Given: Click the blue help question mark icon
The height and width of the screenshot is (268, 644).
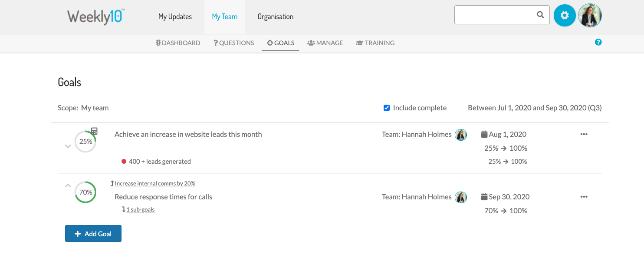Looking at the screenshot, I should (x=598, y=42).
